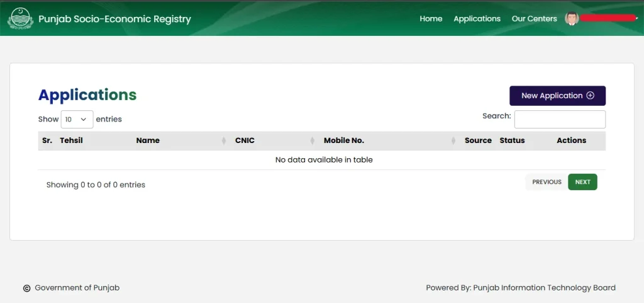Expand the Show entries count dropdown
The height and width of the screenshot is (303, 644).
click(77, 119)
